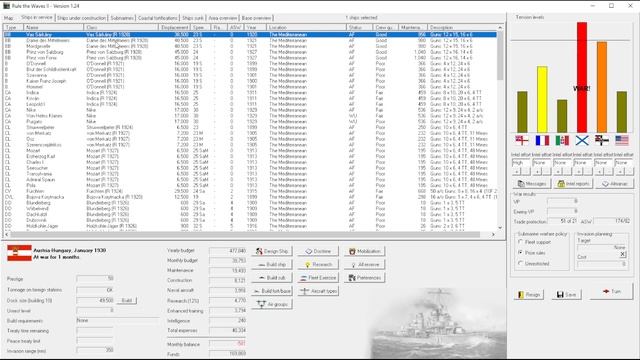This screenshot has height=360, width=640.
Task: Open Aircraft types window
Action: 318,291
